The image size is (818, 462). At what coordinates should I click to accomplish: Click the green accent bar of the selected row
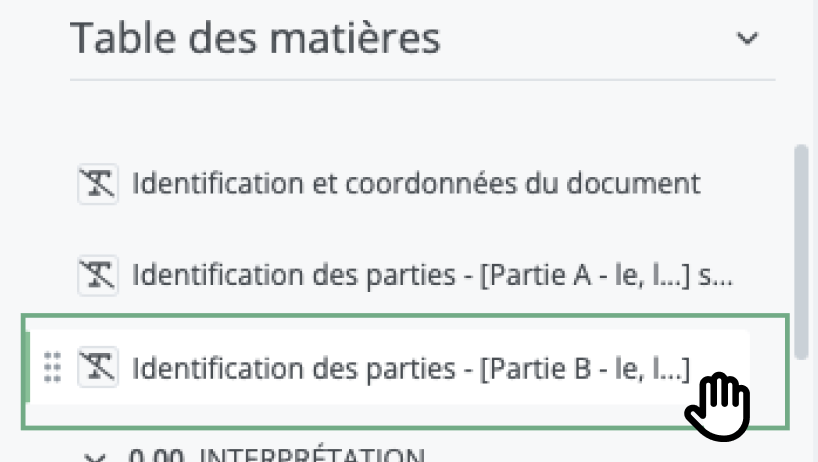(27, 369)
